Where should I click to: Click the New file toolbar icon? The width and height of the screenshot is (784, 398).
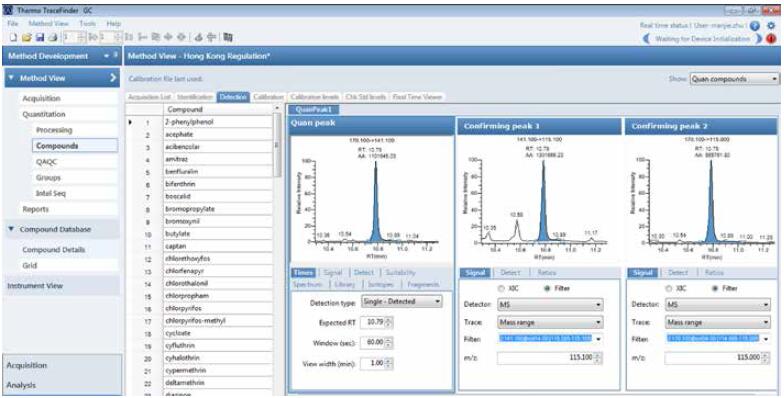(x=14, y=38)
